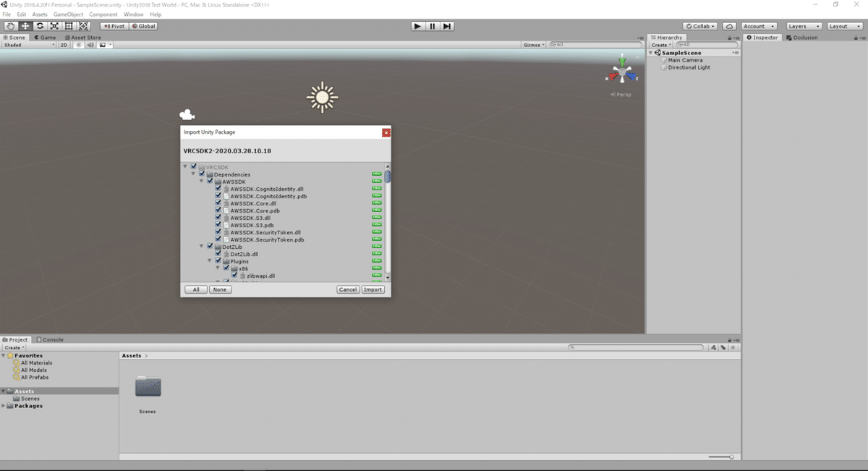Select the camera gizmo in scene
This screenshot has height=471, width=868.
point(187,114)
